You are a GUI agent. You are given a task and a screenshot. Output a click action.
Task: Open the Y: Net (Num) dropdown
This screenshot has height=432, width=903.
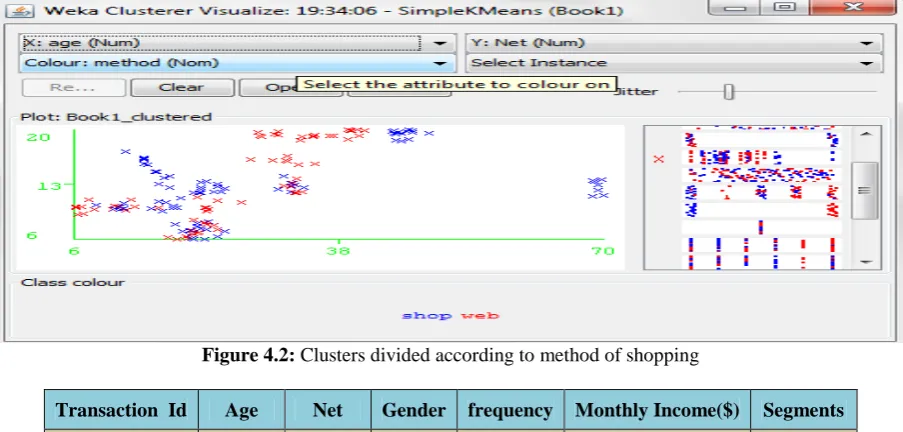[674, 43]
